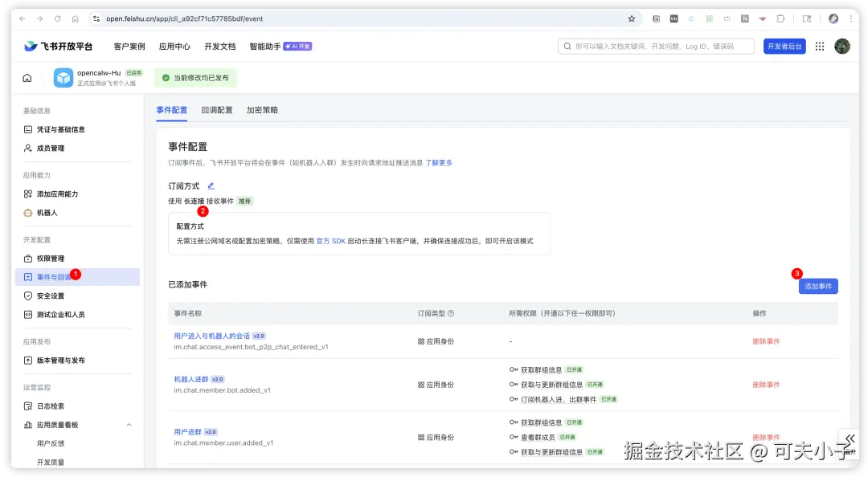Viewport: 868px width, 477px height.
Task: Click the browser back arrow
Action: pos(23,18)
